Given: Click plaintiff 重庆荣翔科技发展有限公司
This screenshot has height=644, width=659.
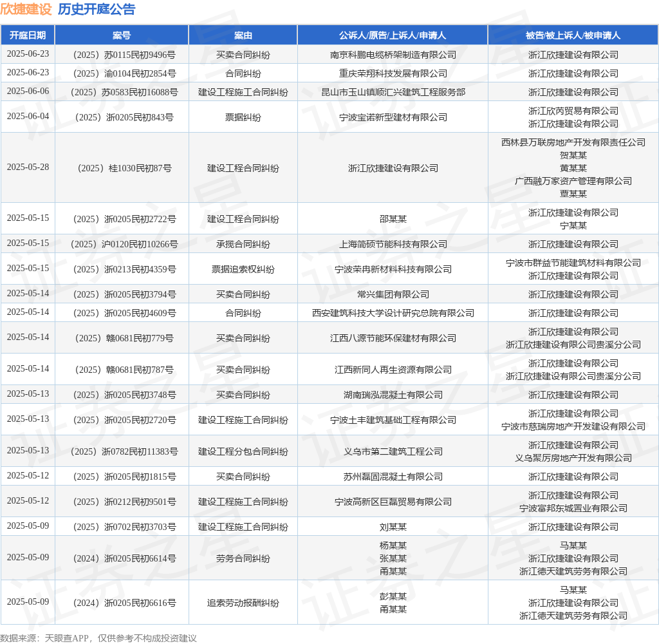Looking at the screenshot, I should (393, 73).
